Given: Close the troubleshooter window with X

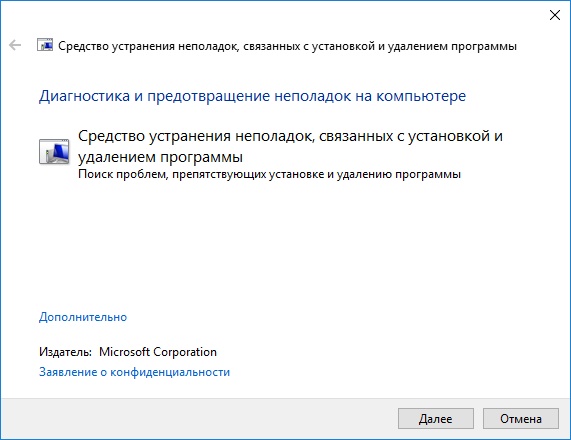Looking at the screenshot, I should point(555,15).
